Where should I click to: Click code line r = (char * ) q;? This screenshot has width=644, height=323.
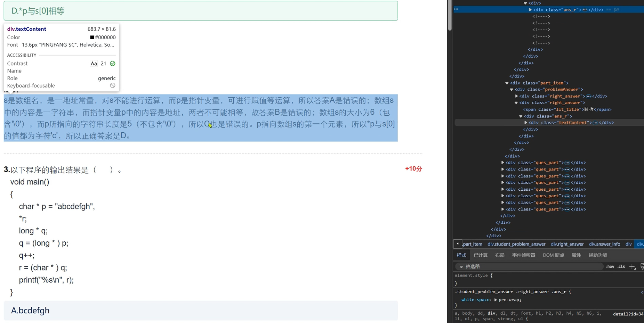(43, 267)
